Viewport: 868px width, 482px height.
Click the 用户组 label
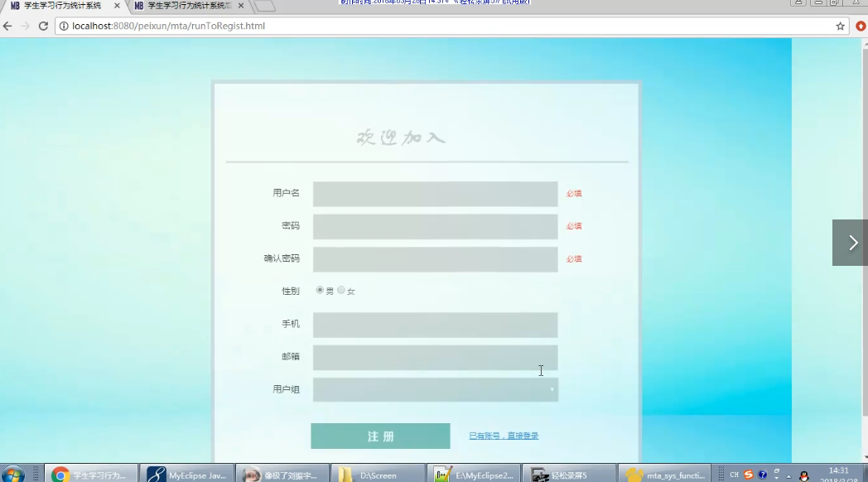287,389
